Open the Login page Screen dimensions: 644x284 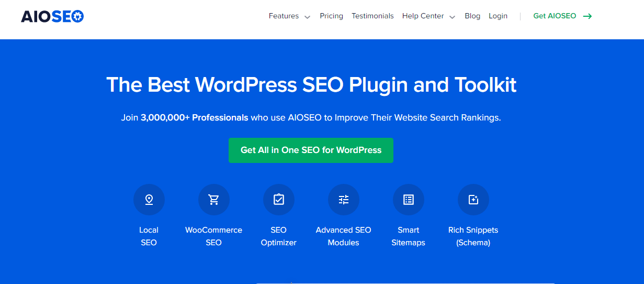click(x=498, y=16)
